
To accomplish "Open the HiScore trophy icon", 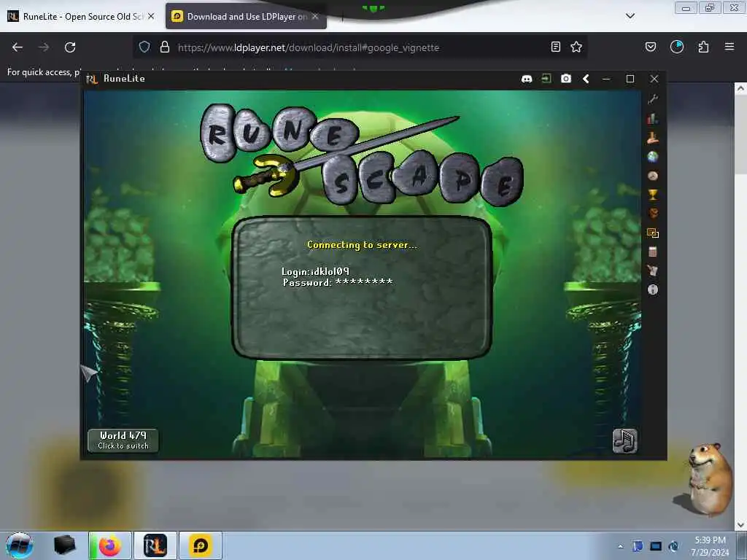I will coord(653,194).
